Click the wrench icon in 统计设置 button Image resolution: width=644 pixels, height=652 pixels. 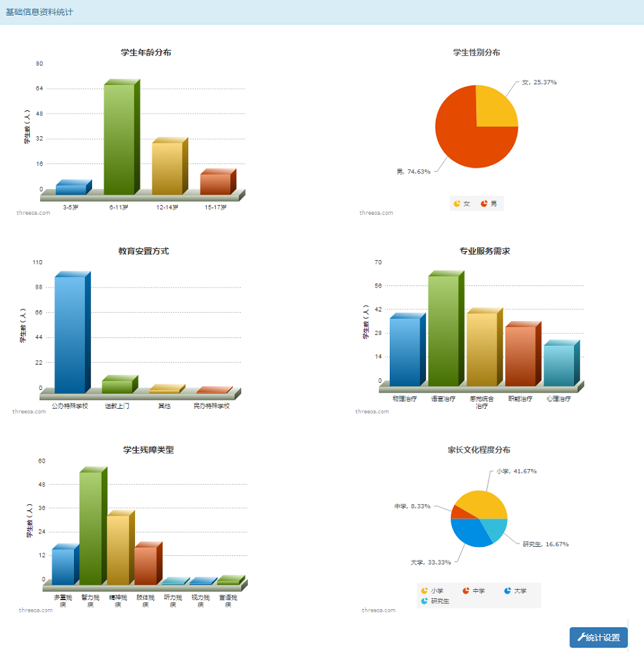[581, 637]
